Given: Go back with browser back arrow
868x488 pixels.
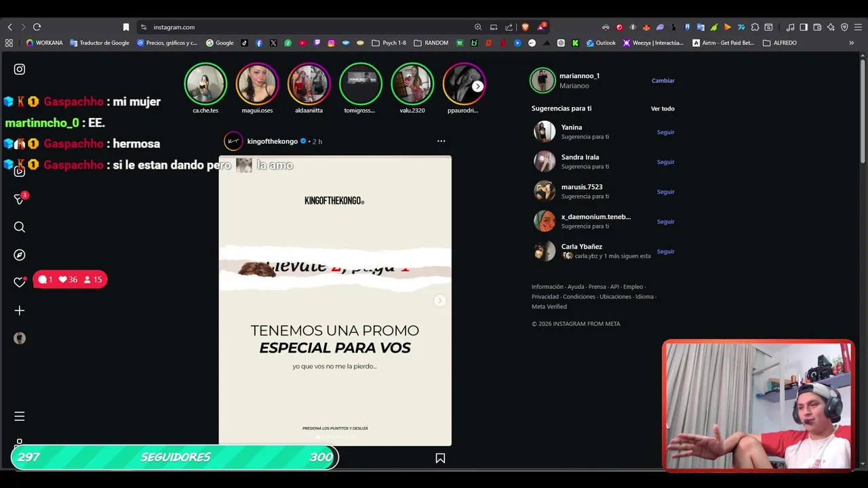Looking at the screenshot, I should pyautogui.click(x=9, y=27).
